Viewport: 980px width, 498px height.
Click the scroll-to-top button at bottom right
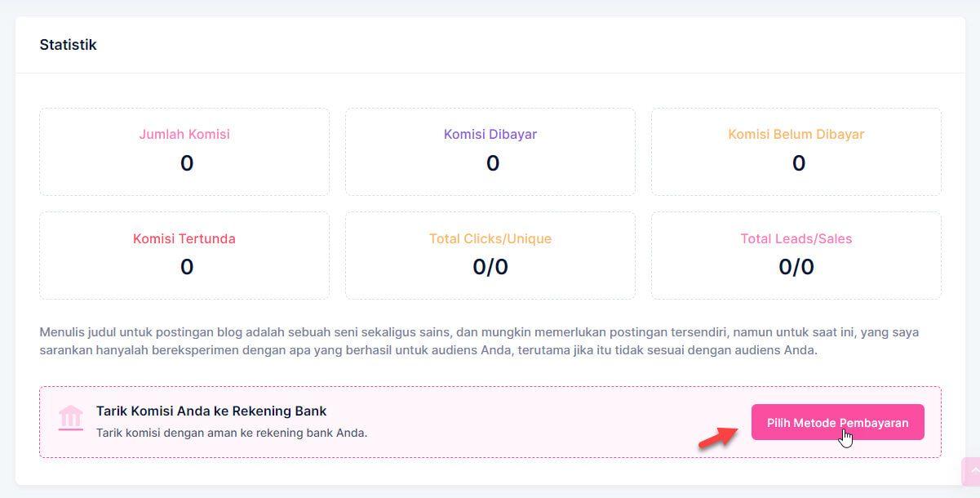click(x=971, y=472)
